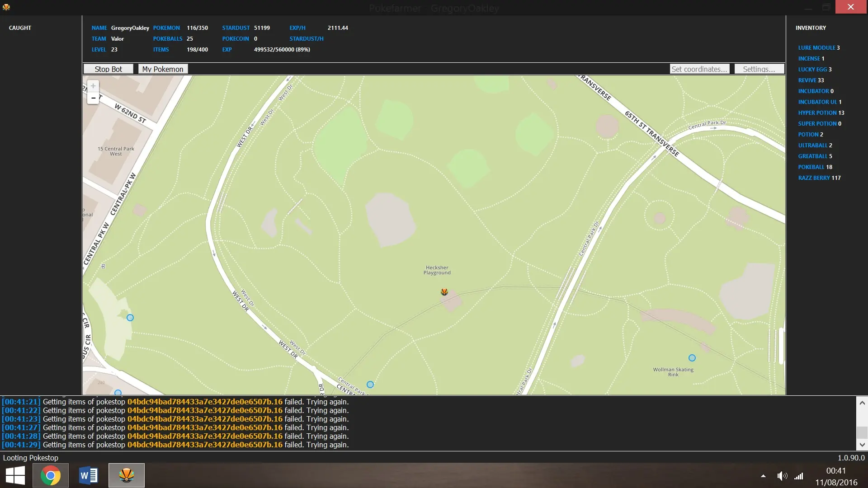Screen dimensions: 868x488
Task: Select the pokestop circle west of West Dr
Action: pos(130,318)
